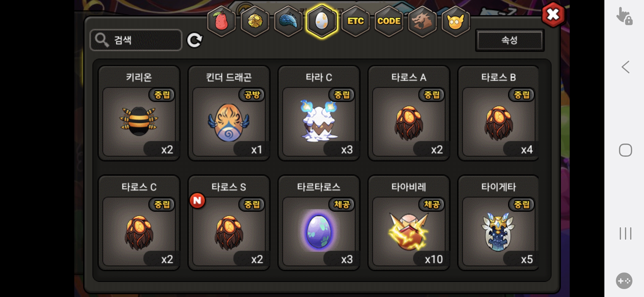Select the 킨더 드래곤 winged egg

click(229, 113)
